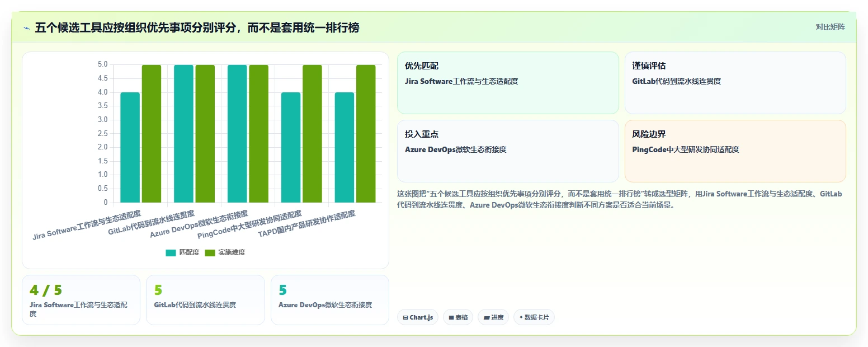The image size is (868, 347).
Task: Open the 谨慎评估 card
Action: tap(735, 83)
